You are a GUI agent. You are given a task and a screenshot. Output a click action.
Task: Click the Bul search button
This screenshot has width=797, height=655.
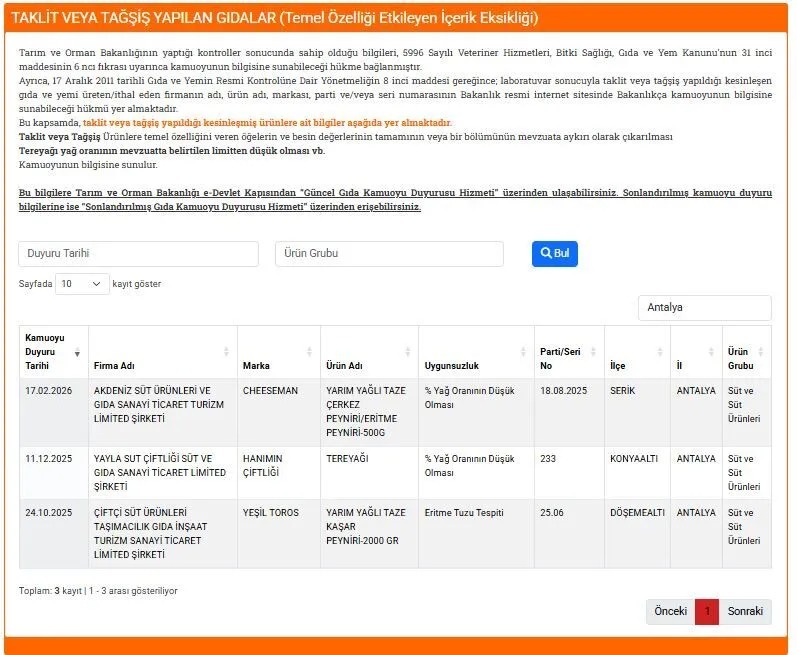point(554,254)
